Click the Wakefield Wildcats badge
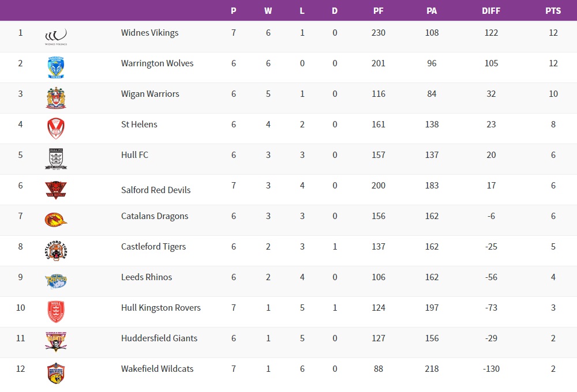Viewport: 577px width, 392px height. pos(56,373)
